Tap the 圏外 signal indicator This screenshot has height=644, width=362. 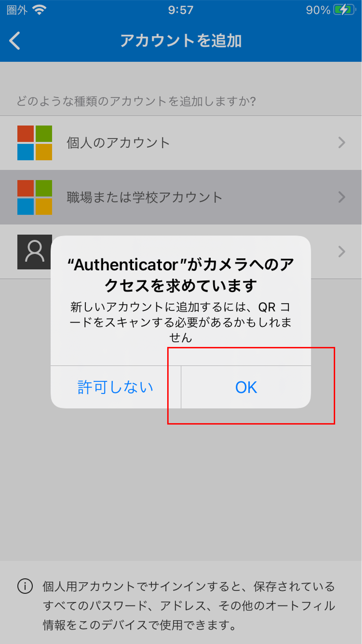17,10
